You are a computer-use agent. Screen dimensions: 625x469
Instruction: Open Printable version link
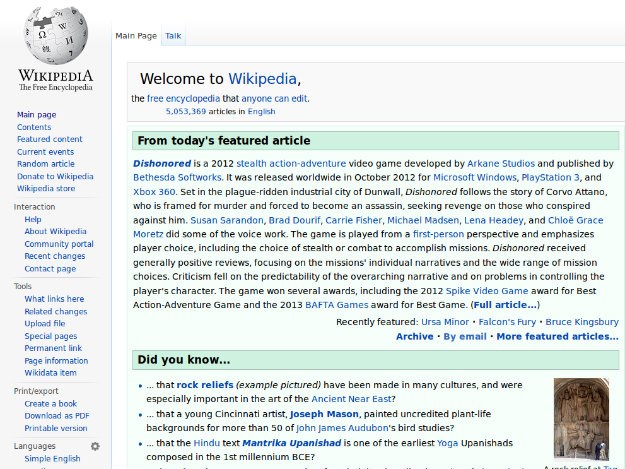tap(56, 428)
